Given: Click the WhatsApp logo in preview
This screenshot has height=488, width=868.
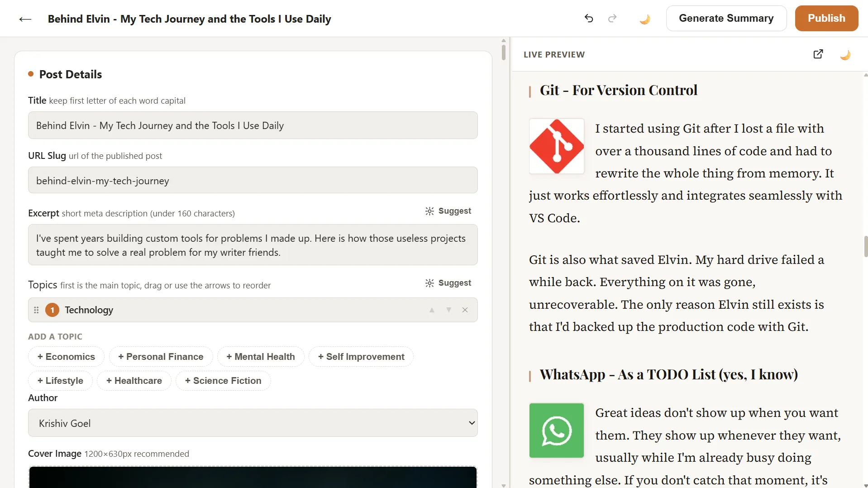Looking at the screenshot, I should (x=557, y=431).
